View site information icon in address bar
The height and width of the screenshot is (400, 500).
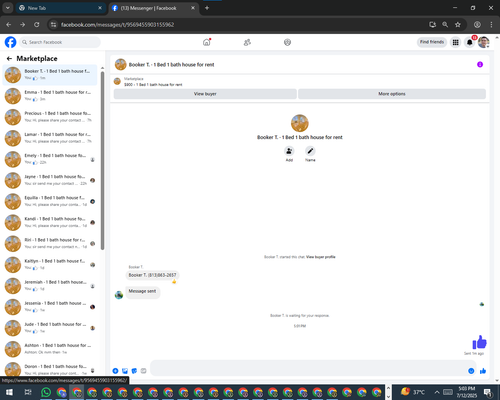click(53, 25)
